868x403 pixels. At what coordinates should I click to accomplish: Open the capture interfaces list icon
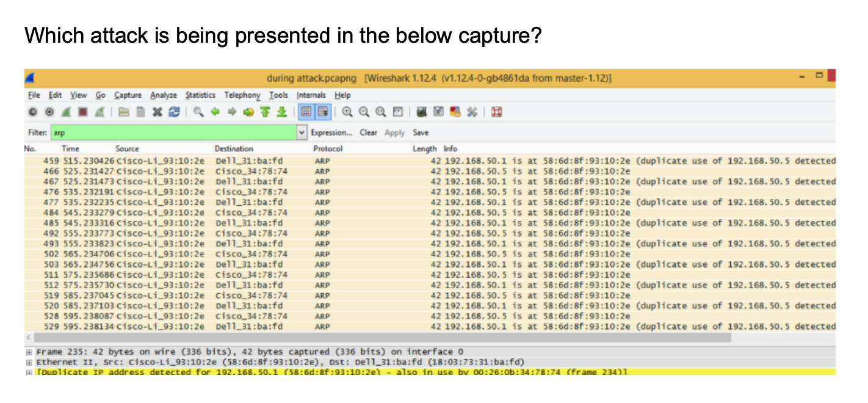(32, 112)
